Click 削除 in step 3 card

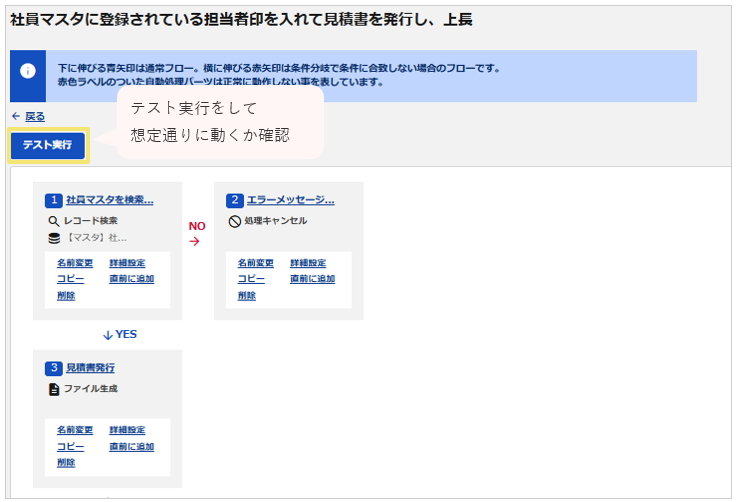pos(66,463)
